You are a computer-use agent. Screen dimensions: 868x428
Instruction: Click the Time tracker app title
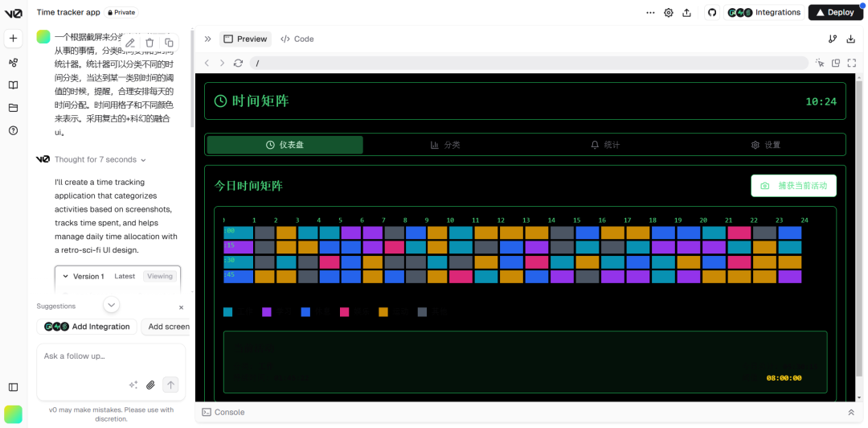pos(68,12)
